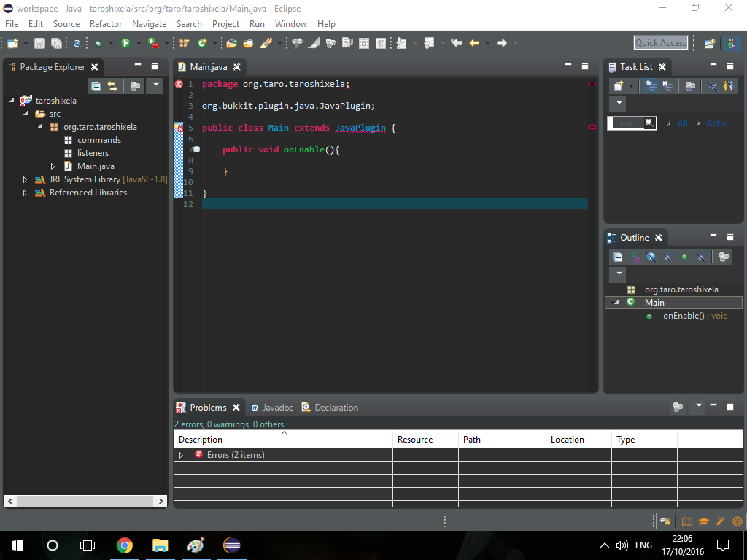This screenshot has height=560, width=747.
Task: Fold the onEnable method in editor
Action: tap(196, 149)
